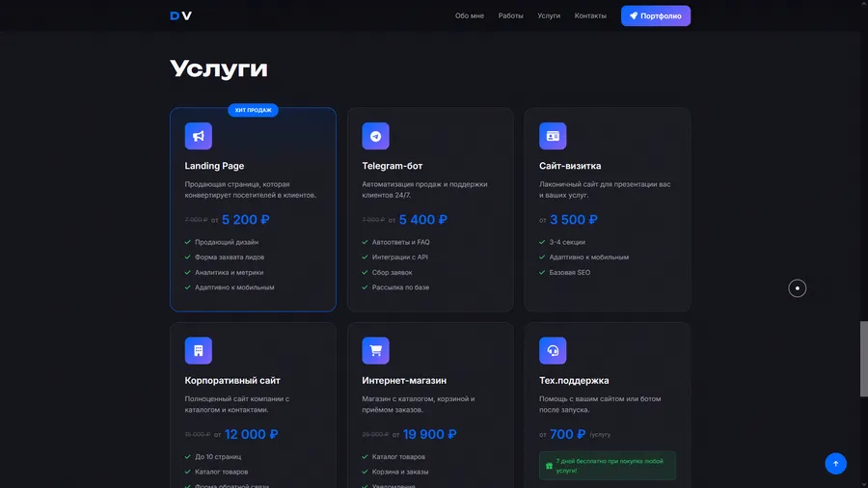This screenshot has height=488, width=868.
Task: Click the headset icon on Тех.поддержка card
Action: pyautogui.click(x=553, y=351)
